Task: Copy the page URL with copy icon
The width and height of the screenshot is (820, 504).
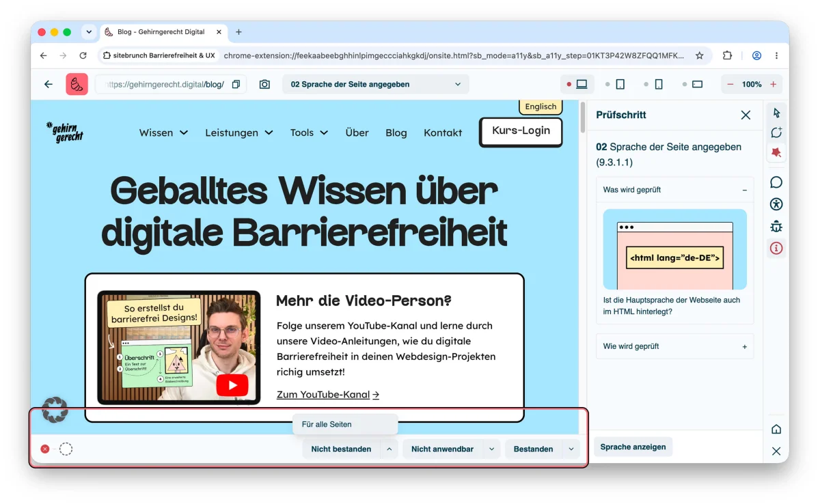Action: pos(236,84)
